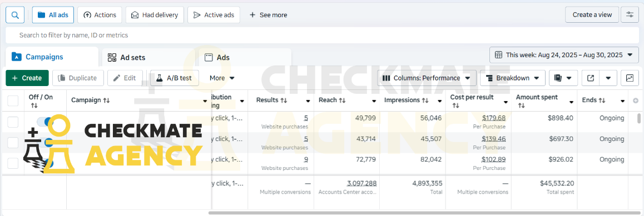Image resolution: width=644 pixels, height=216 pixels.
Task: Click the 45,507 impressions value
Action: (x=431, y=139)
